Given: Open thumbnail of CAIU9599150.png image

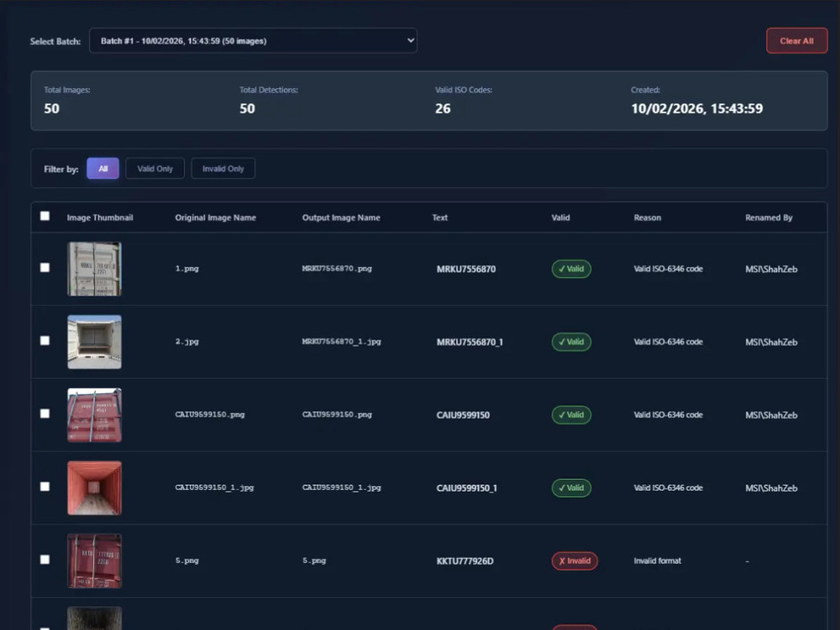Looking at the screenshot, I should tap(94, 415).
